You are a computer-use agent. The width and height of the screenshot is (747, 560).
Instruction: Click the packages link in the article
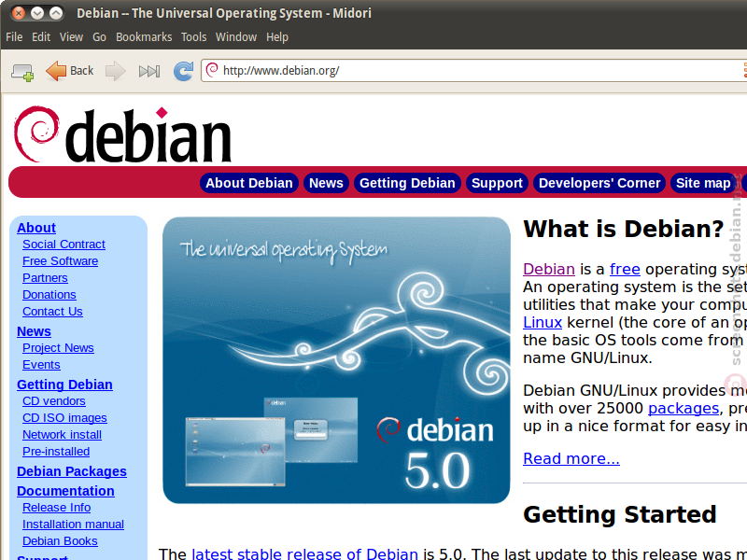click(x=684, y=408)
